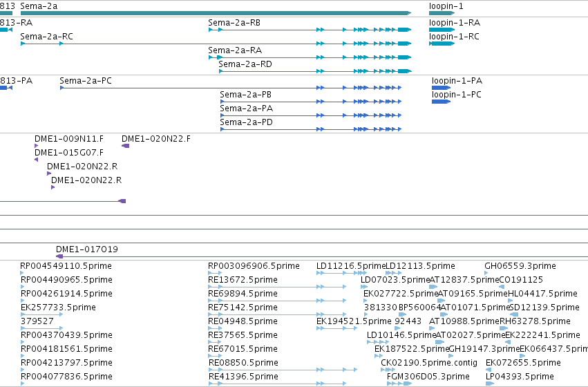Open the RE08850.5prime EST label
Screen dimensions: 588x387
coord(244,363)
